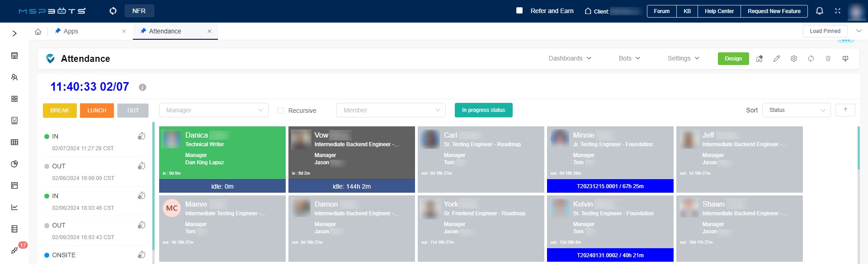Enable the Recursive checkbox
Screen dimensions: 868x264
point(281,111)
